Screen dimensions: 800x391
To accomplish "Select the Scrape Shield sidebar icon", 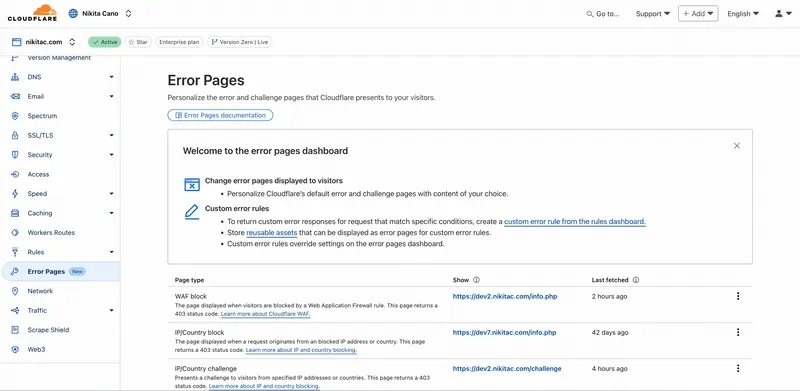I will (15, 330).
